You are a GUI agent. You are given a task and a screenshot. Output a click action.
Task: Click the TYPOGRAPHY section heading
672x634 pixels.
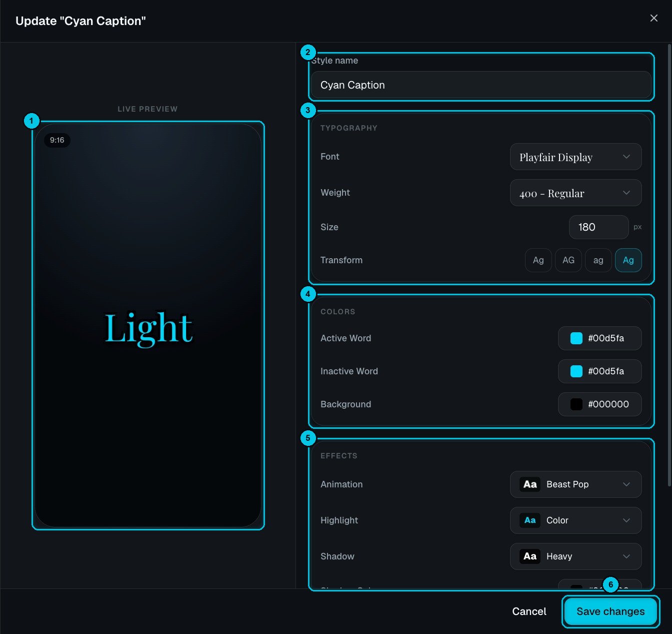coord(349,128)
